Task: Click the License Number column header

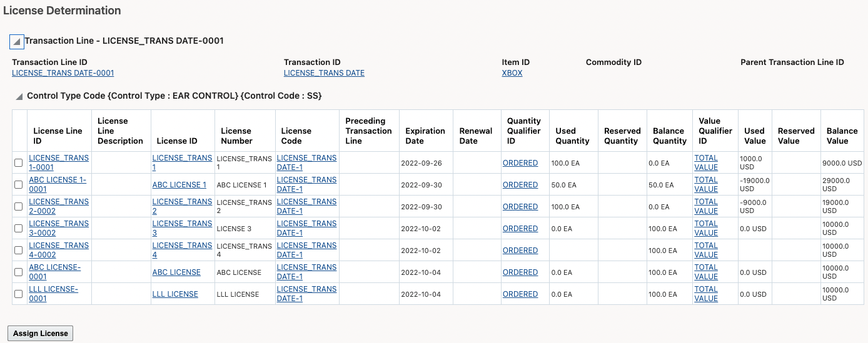Action: pos(236,136)
